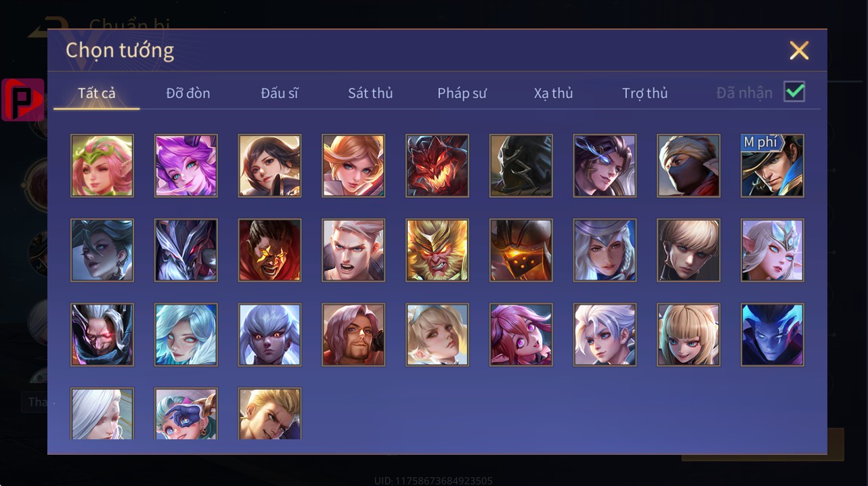Pick the goggles-wearing girl hero portrait

pyautogui.click(x=186, y=414)
